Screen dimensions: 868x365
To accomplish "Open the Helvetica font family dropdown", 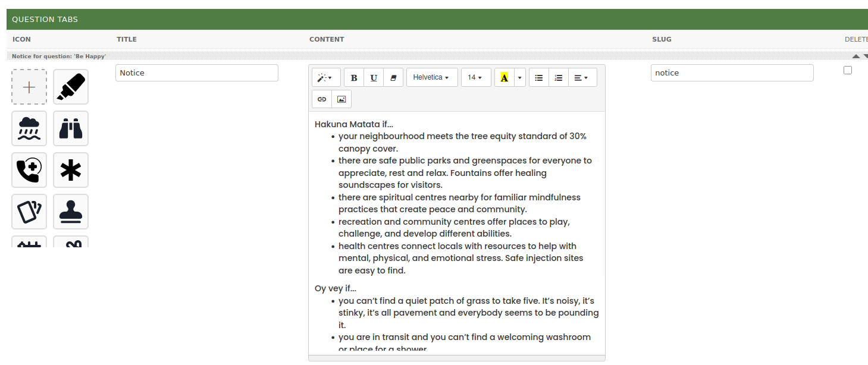I will [x=431, y=78].
